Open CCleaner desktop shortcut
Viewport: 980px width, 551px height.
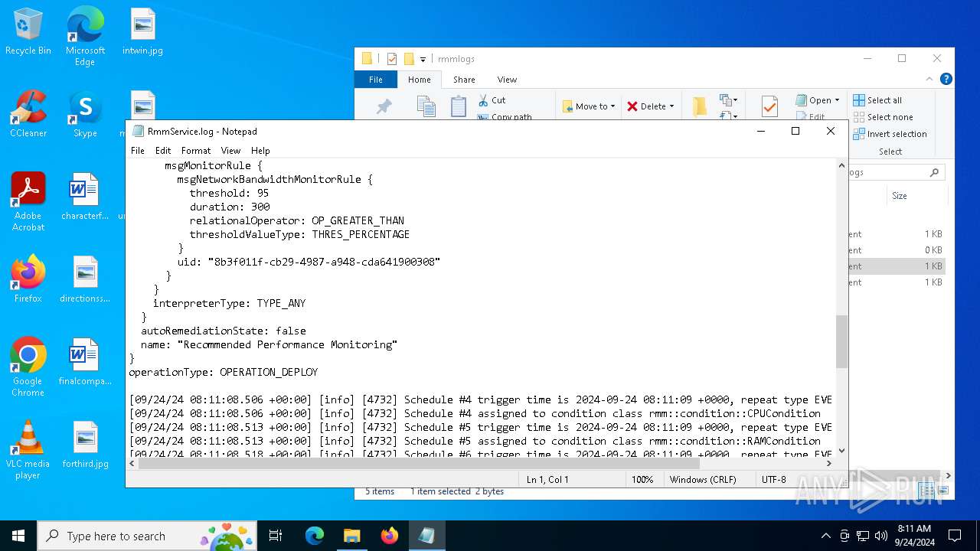coord(28,115)
